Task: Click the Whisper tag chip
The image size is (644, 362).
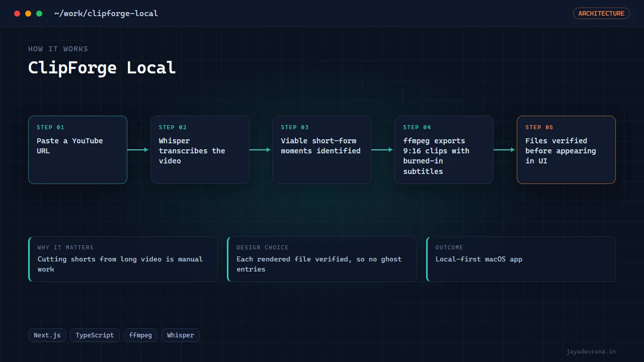Action: click(x=181, y=335)
